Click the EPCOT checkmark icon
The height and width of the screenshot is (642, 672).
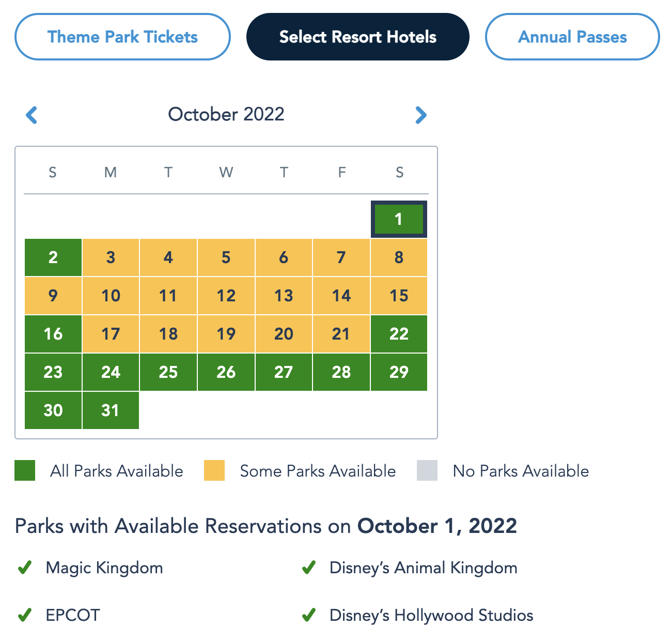[25, 615]
